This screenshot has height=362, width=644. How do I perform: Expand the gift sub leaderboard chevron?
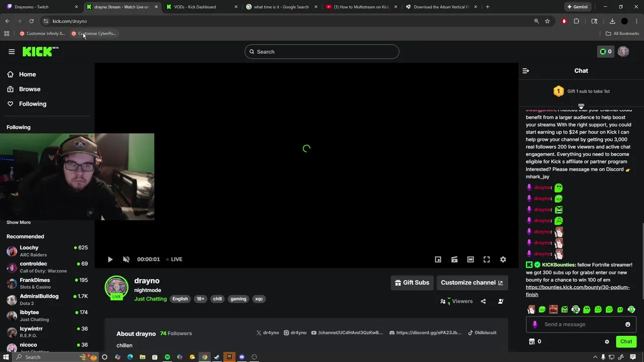[581, 107]
